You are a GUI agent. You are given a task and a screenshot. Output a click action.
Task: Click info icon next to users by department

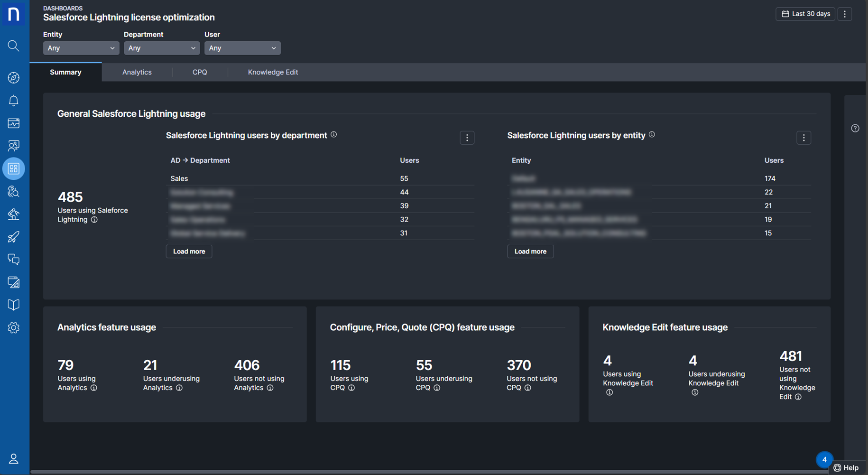[334, 135]
